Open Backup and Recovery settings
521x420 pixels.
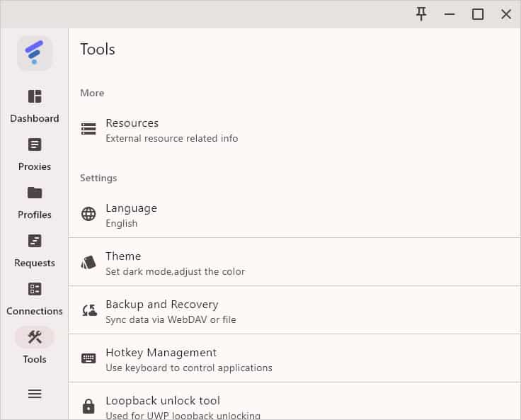click(294, 310)
